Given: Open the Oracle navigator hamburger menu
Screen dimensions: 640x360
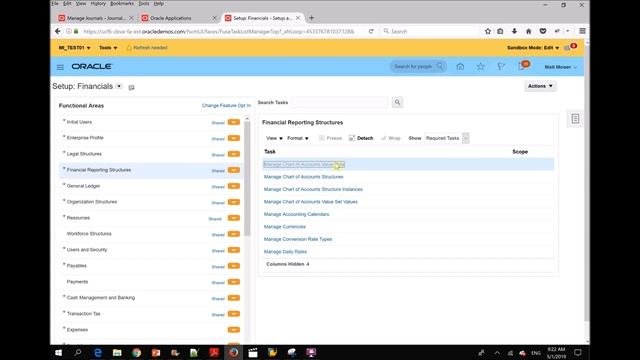Looking at the screenshot, I should click(60, 67).
